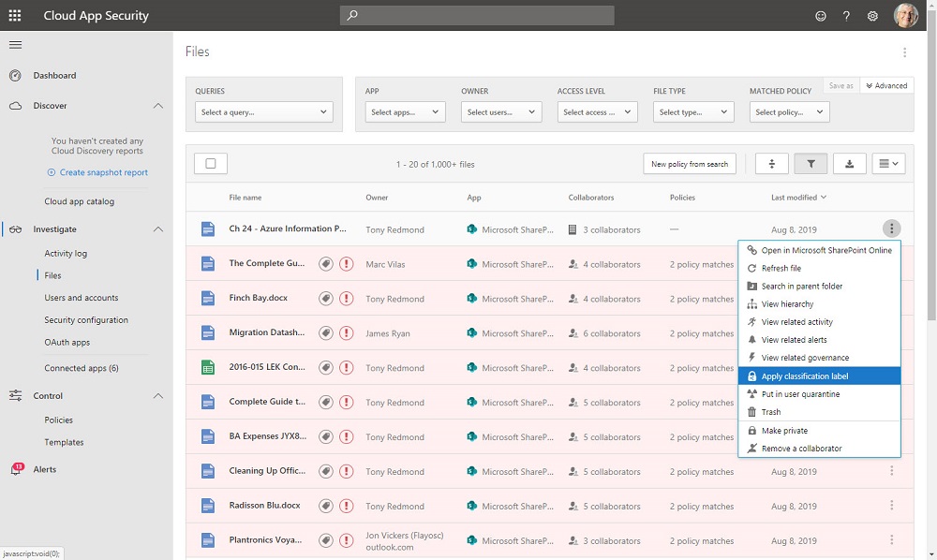937x560 pixels.
Task: Switch to Advanced filter mode
Action: pyautogui.click(x=886, y=86)
